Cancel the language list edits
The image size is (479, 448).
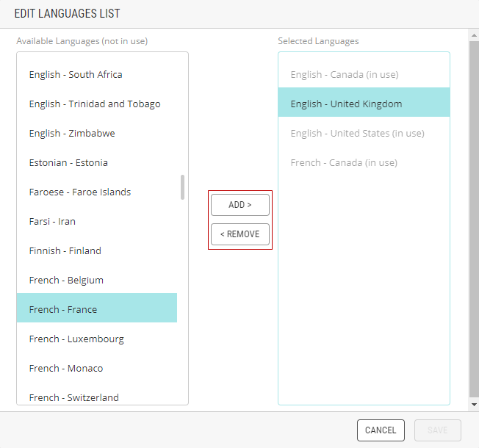tap(381, 430)
